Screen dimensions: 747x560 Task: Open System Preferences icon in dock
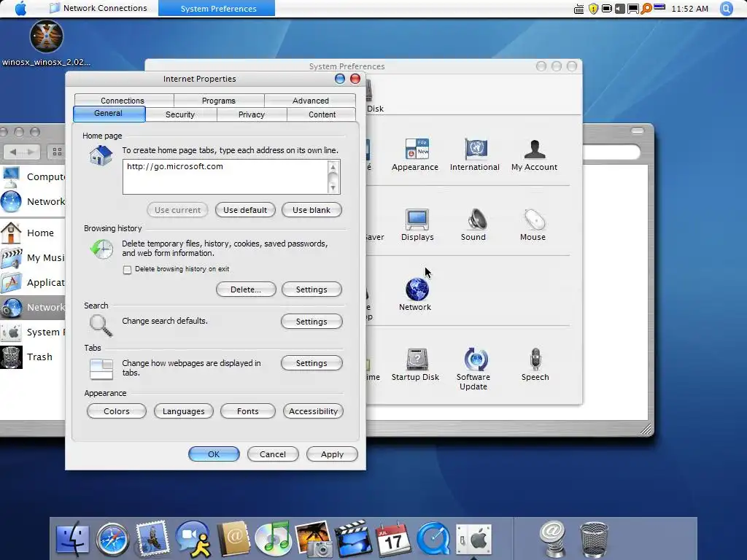[473, 539]
